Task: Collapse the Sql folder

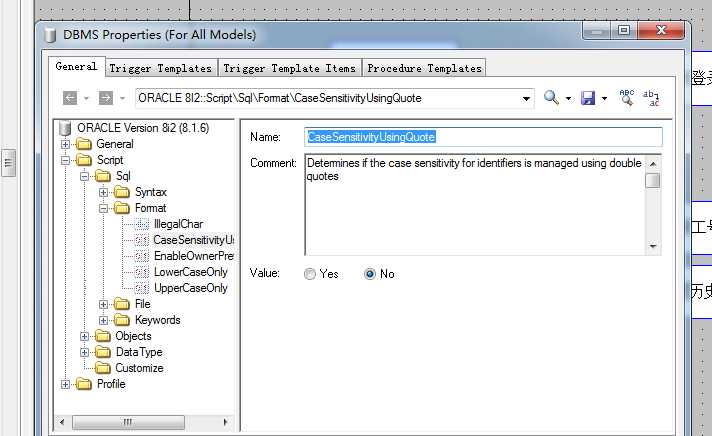Action: tap(84, 176)
